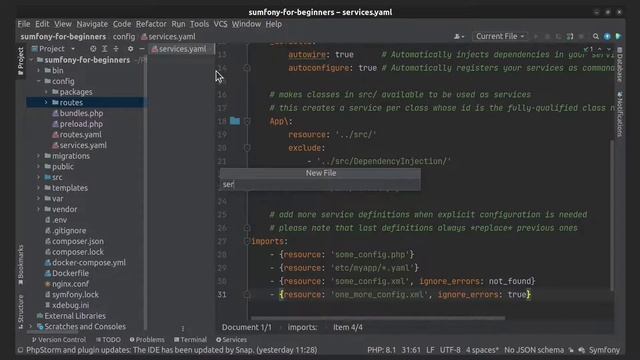This screenshot has width=640, height=360.
Task: Open the Database side panel
Action: (x=620, y=64)
